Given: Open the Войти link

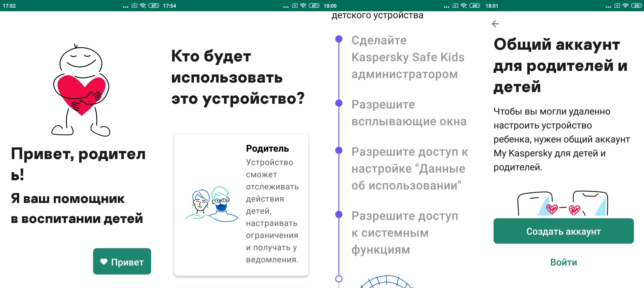Looking at the screenshot, I should pos(563,262).
